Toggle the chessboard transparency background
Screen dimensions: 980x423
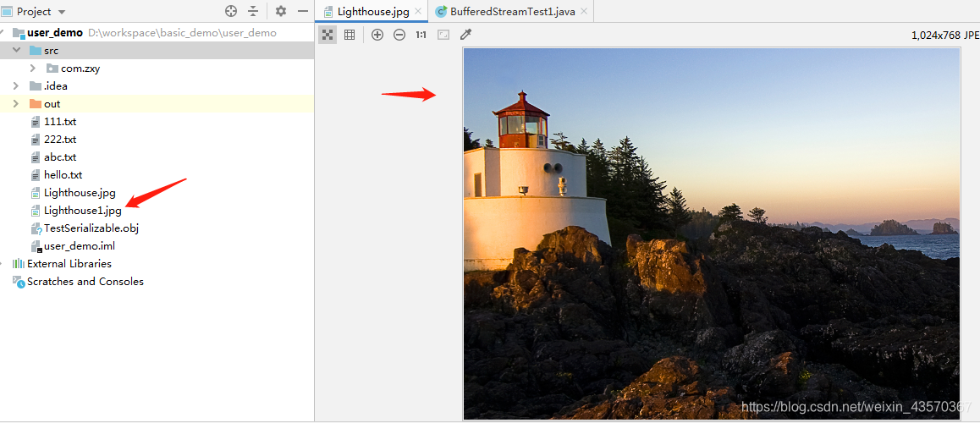328,35
